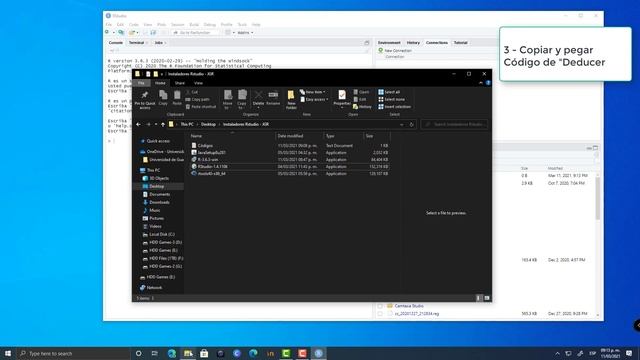Viewport: 640px width, 360px height.
Task: Open File Explorer help
Action: [488, 83]
